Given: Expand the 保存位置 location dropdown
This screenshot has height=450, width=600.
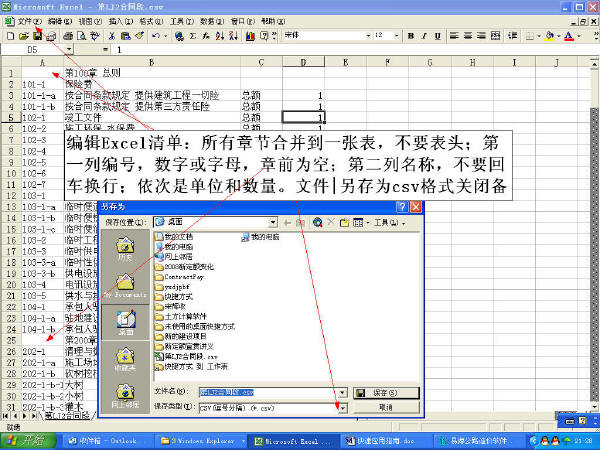Looking at the screenshot, I should 272,221.
